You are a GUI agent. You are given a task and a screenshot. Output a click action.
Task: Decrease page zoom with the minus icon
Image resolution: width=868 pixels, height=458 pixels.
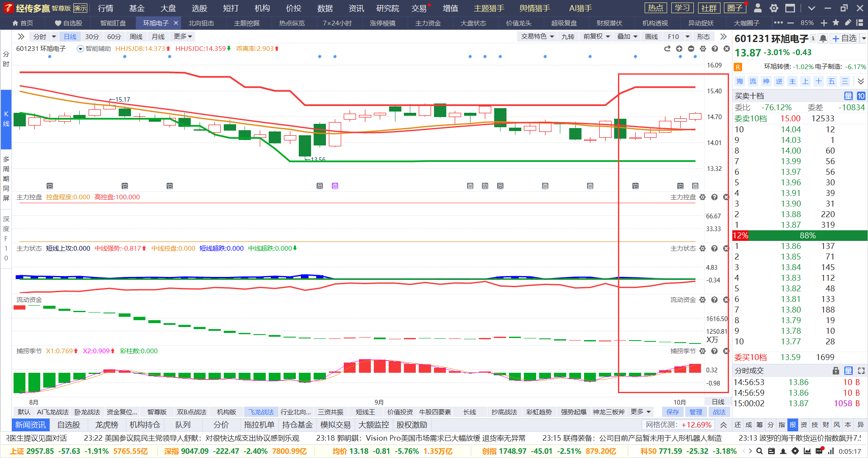pyautogui.click(x=790, y=23)
